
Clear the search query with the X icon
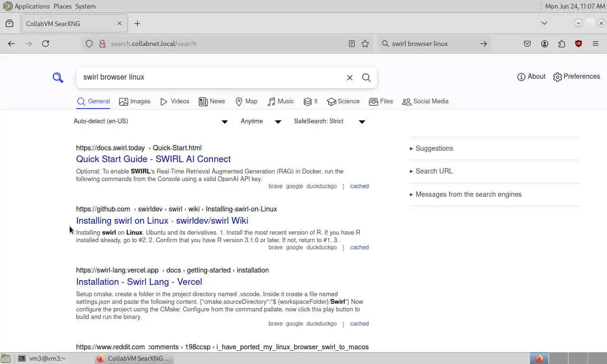pos(349,78)
